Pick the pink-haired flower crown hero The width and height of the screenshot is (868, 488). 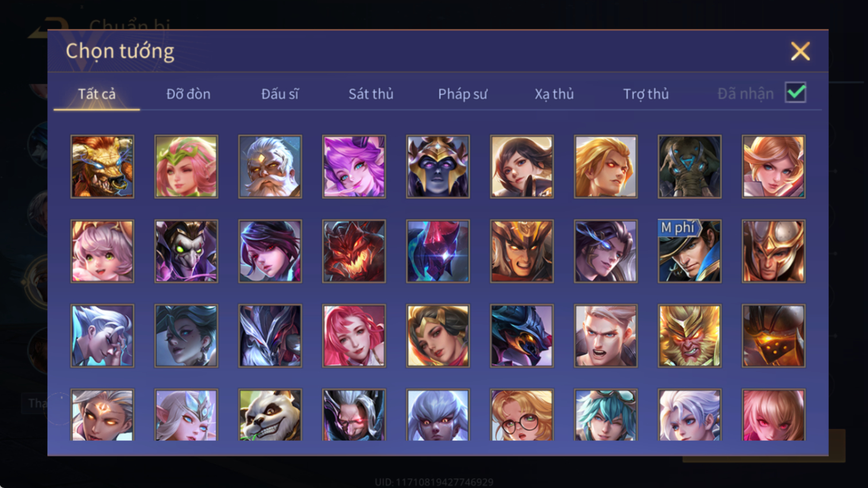pyautogui.click(x=186, y=167)
